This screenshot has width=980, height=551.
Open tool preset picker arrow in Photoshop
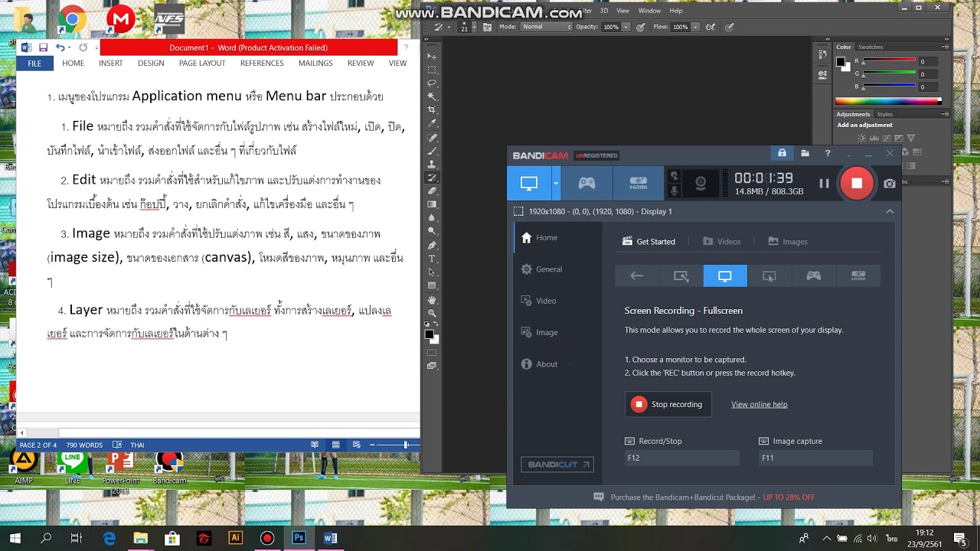[x=450, y=27]
